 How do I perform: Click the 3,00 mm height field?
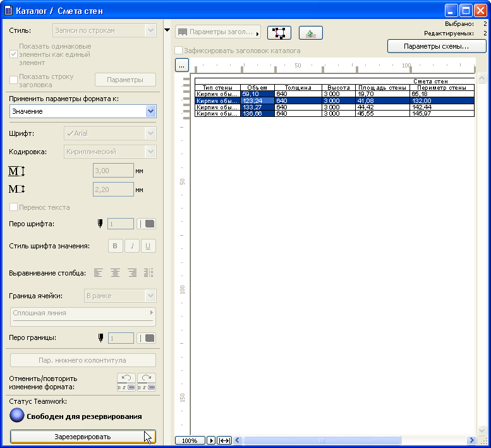coord(113,171)
